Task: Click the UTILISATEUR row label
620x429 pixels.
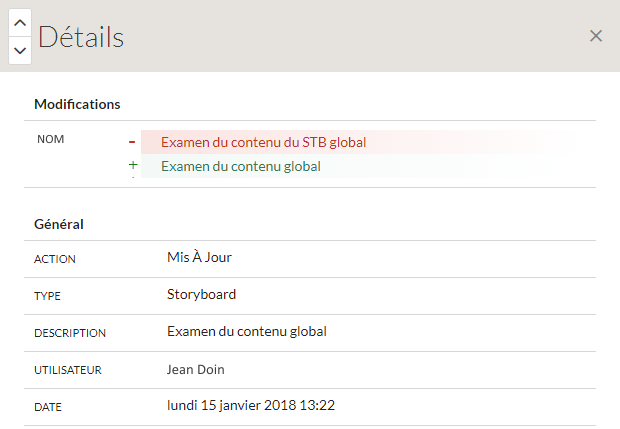Action: pyautogui.click(x=68, y=370)
